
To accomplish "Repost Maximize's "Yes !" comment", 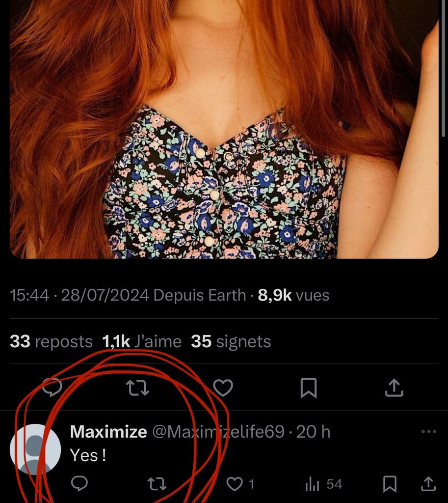I will [x=157, y=484].
